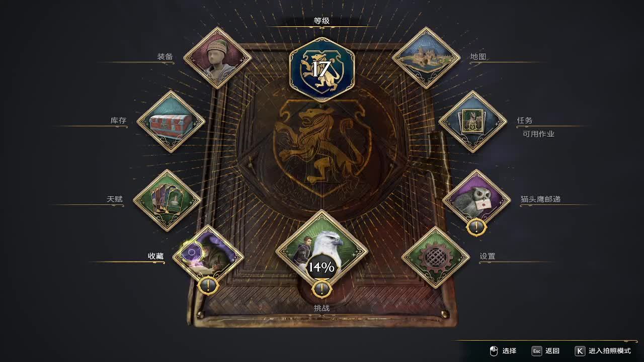Image resolution: width=644 pixels, height=362 pixels.
Task: Click the alert badge under collections icon
Action: tap(208, 286)
